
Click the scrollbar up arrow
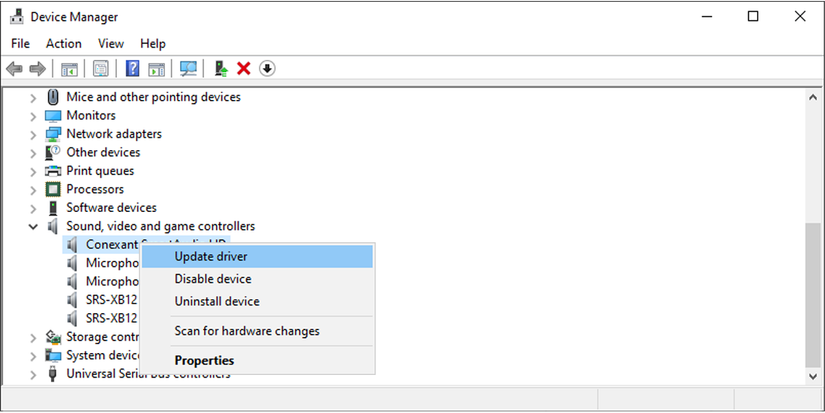(x=813, y=97)
